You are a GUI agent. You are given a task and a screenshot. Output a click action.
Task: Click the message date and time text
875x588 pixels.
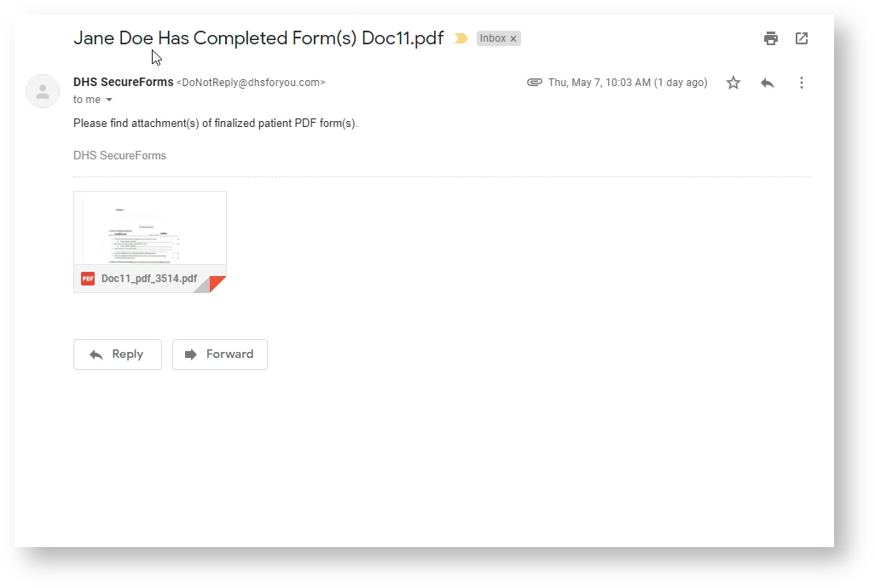tap(628, 83)
